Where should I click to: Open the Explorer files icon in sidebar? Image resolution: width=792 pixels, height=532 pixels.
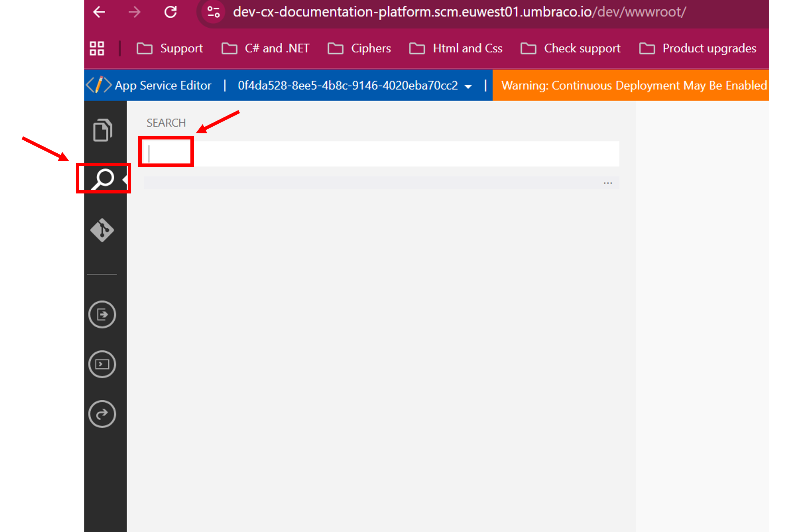[102, 130]
